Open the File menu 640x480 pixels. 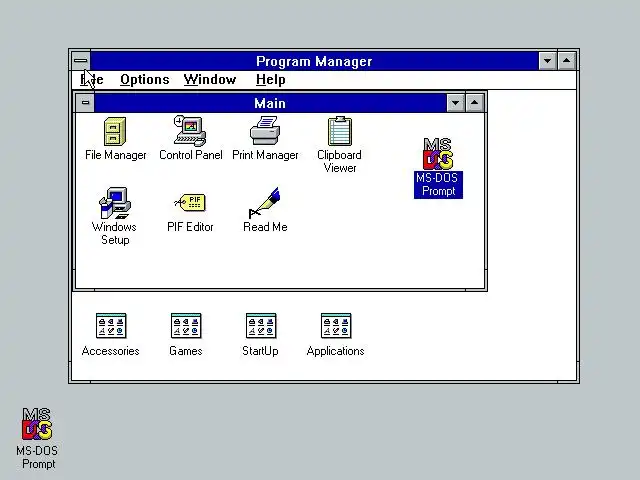pyautogui.click(x=92, y=80)
